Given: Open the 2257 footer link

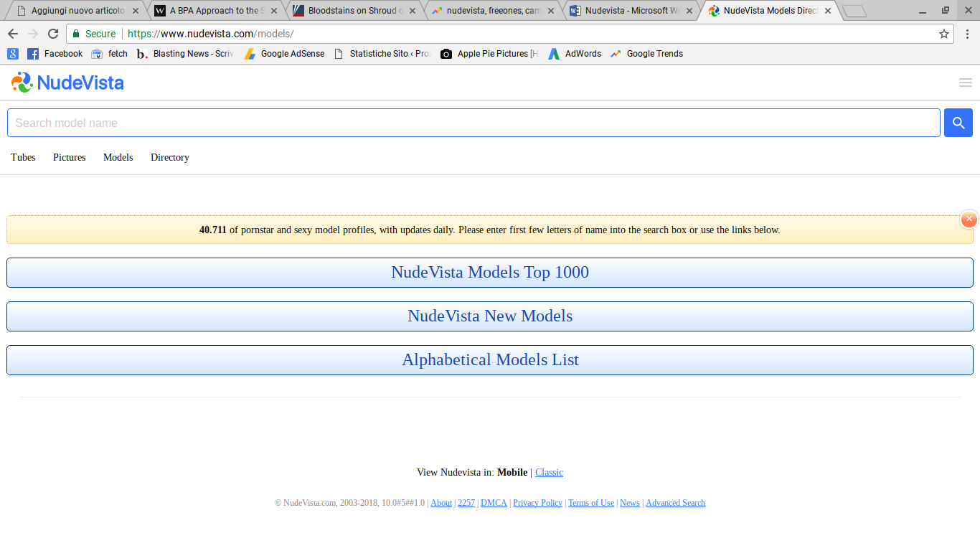Looking at the screenshot, I should (x=466, y=503).
